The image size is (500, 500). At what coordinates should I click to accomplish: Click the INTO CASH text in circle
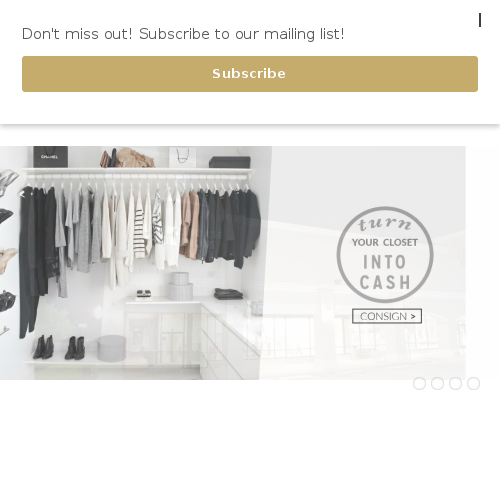[x=385, y=272]
